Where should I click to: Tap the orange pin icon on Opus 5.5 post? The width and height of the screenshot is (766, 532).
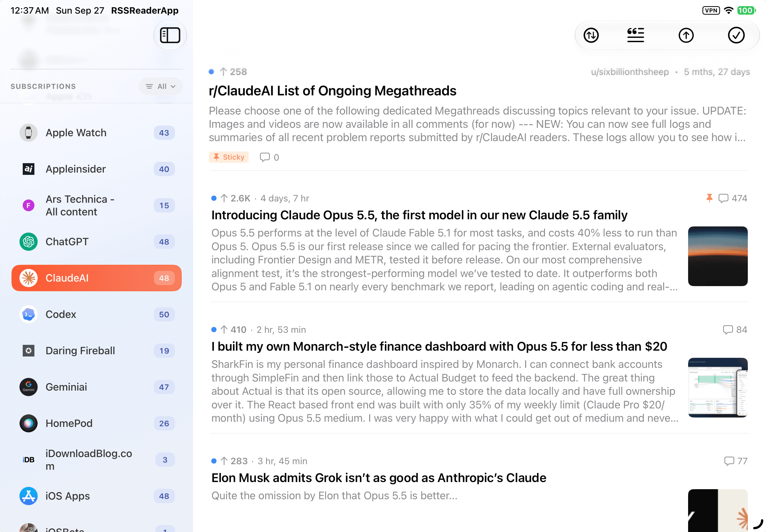pos(709,198)
